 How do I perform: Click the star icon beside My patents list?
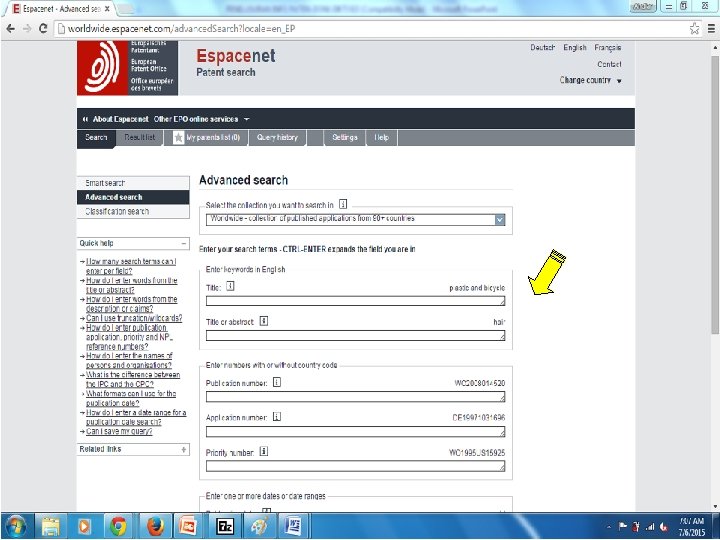[178, 137]
